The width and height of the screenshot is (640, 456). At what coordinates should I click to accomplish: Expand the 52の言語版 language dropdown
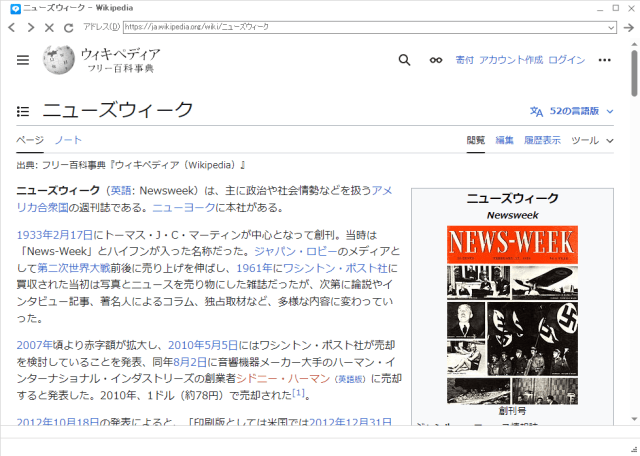click(571, 111)
